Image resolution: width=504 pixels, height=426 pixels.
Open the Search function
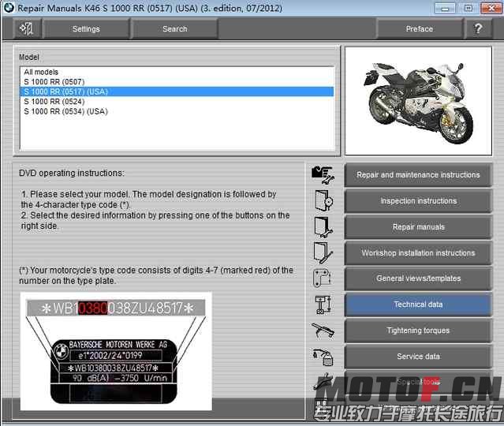(x=174, y=29)
